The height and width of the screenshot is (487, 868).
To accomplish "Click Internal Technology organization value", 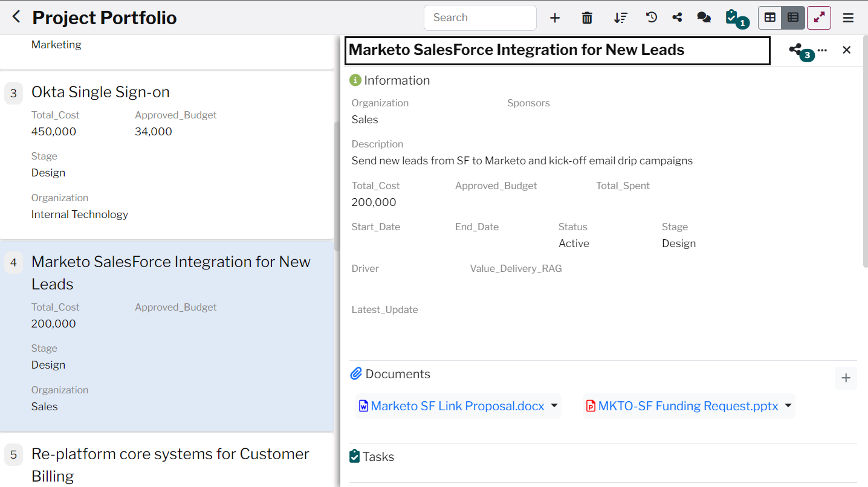I will point(80,214).
